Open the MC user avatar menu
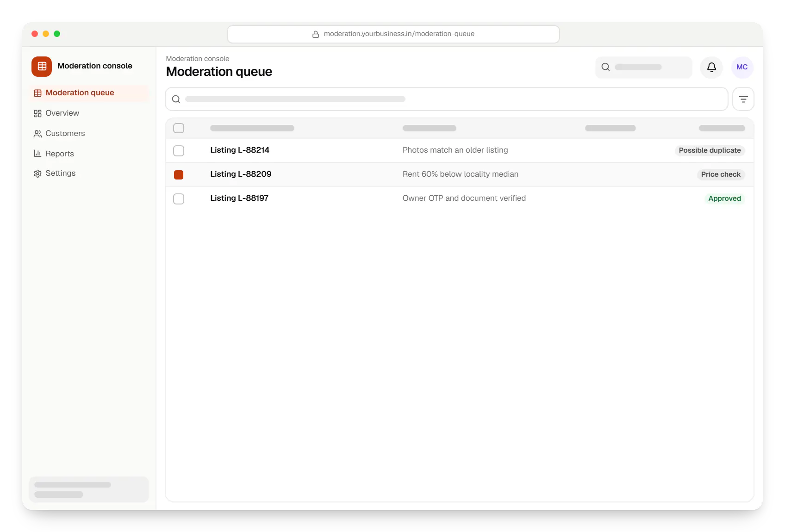The width and height of the screenshot is (785, 532). pos(742,67)
